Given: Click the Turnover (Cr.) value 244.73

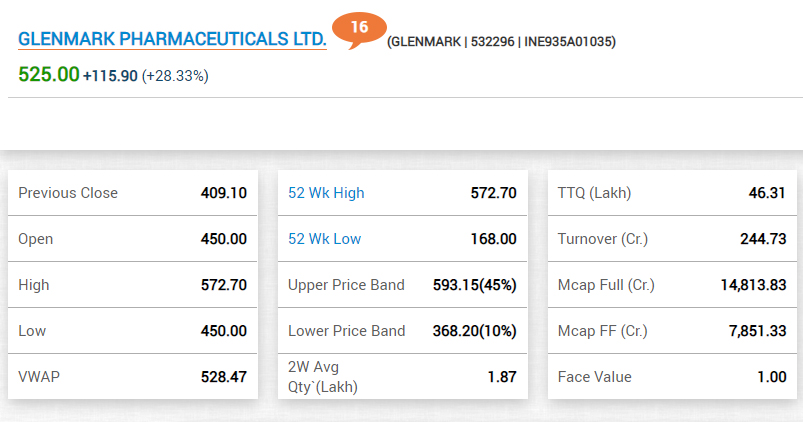Looking at the screenshot, I should coord(763,239).
